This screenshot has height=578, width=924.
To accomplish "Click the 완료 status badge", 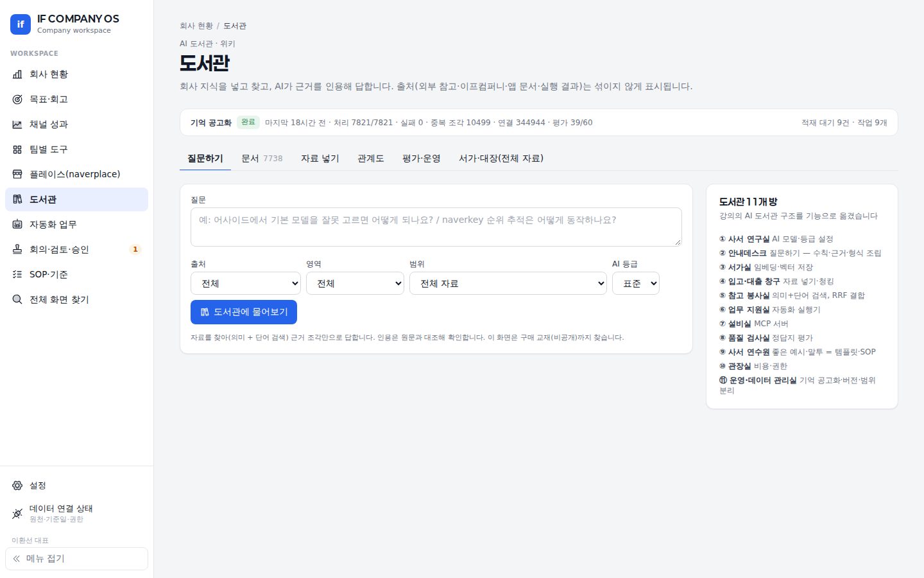I will [x=248, y=122].
